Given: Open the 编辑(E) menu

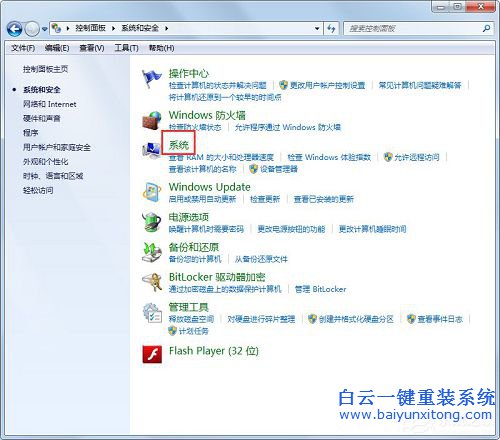Looking at the screenshot, I should (57, 48).
